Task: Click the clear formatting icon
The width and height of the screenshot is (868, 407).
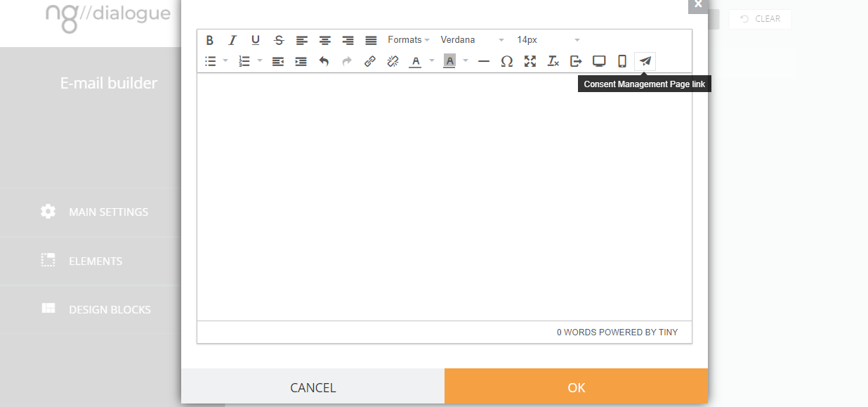Action: tap(553, 61)
